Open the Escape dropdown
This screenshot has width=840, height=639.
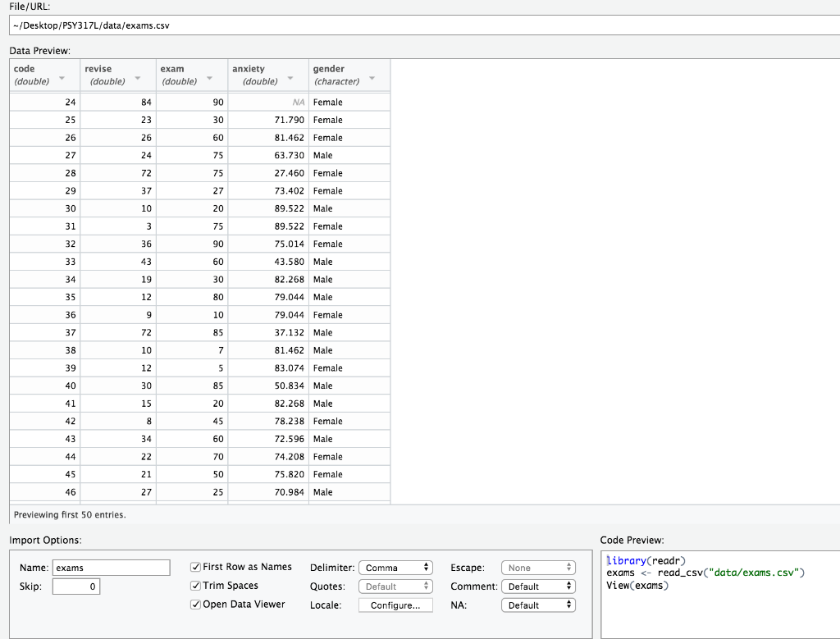coord(538,567)
